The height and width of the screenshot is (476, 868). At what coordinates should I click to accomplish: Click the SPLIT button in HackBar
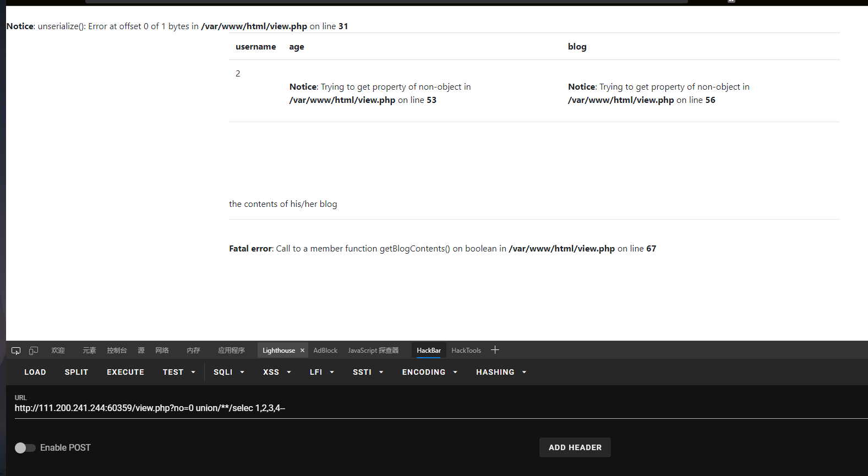pyautogui.click(x=77, y=372)
